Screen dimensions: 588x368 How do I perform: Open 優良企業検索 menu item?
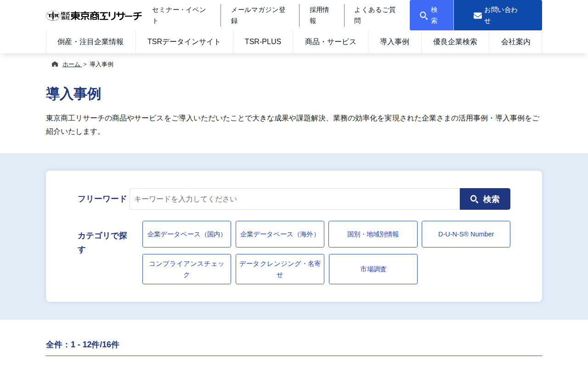(455, 42)
